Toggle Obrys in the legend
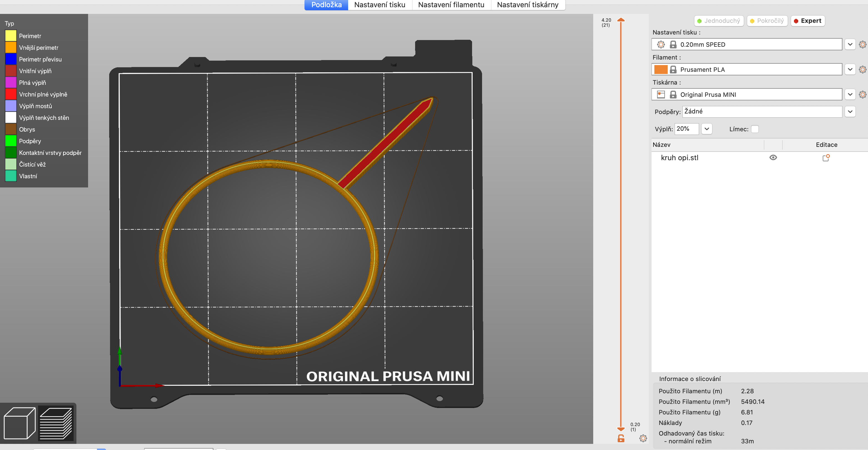 tap(20, 130)
